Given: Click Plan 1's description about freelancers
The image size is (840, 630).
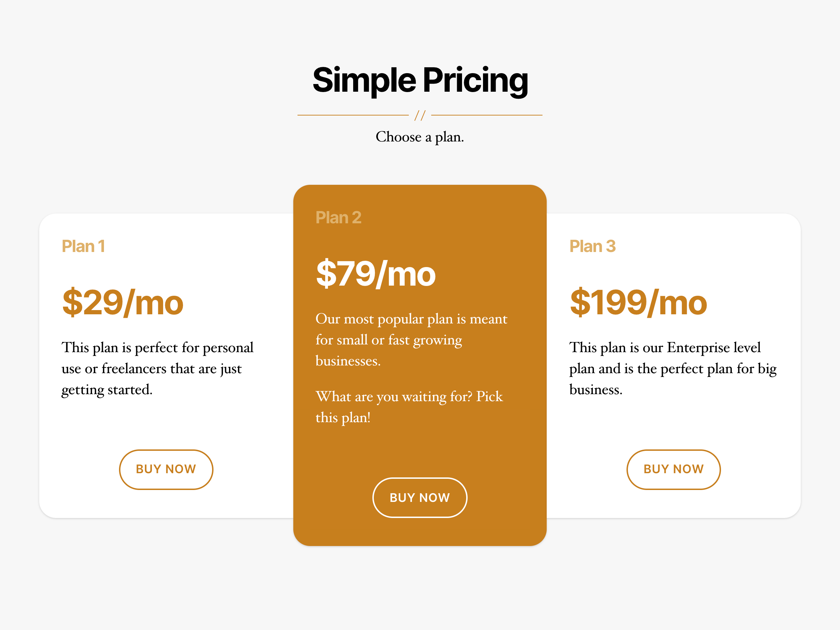Looking at the screenshot, I should [157, 368].
